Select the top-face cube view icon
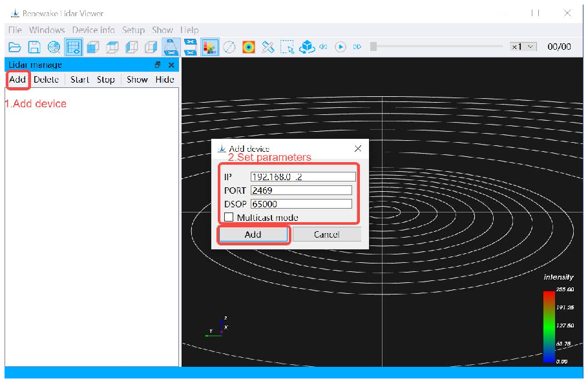 pos(112,47)
